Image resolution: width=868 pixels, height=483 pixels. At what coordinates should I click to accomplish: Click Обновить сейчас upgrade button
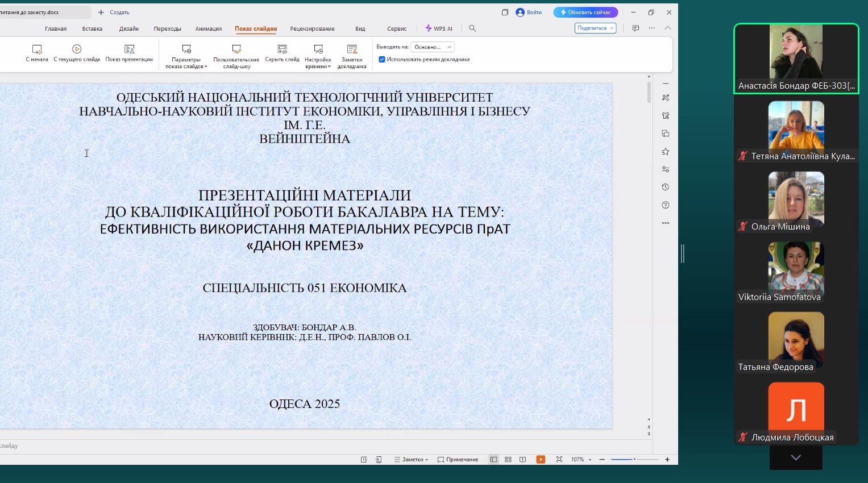pyautogui.click(x=585, y=12)
